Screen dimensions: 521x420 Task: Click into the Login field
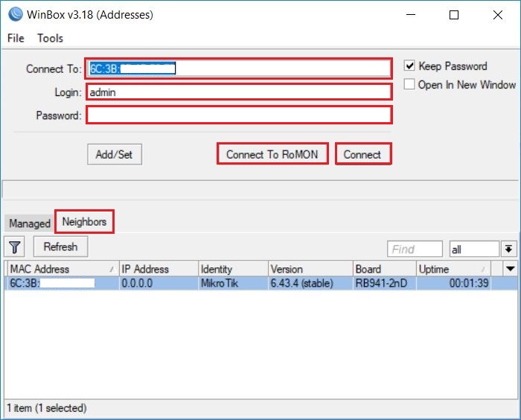coord(239,92)
